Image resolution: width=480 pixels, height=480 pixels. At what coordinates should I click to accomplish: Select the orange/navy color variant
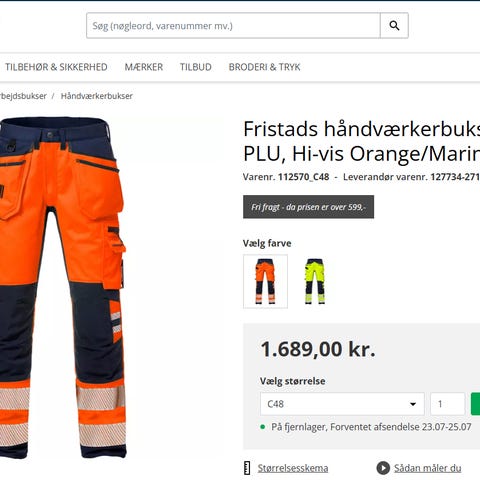(x=265, y=281)
